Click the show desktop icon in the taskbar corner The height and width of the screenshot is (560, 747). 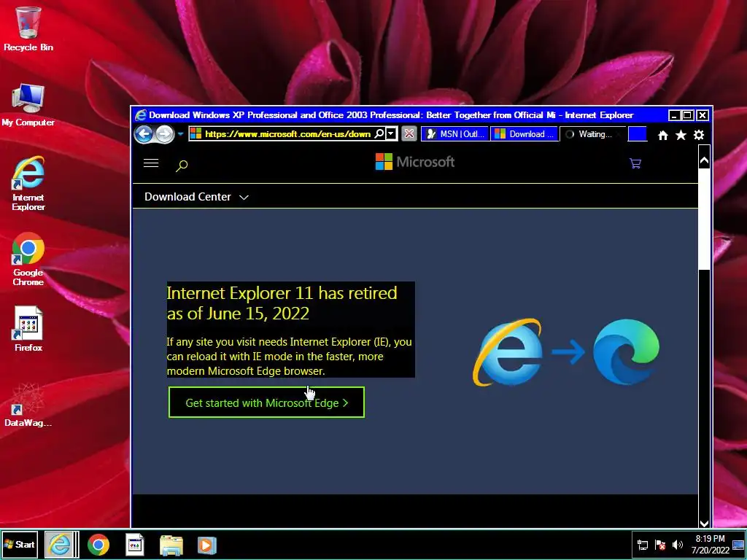click(738, 545)
